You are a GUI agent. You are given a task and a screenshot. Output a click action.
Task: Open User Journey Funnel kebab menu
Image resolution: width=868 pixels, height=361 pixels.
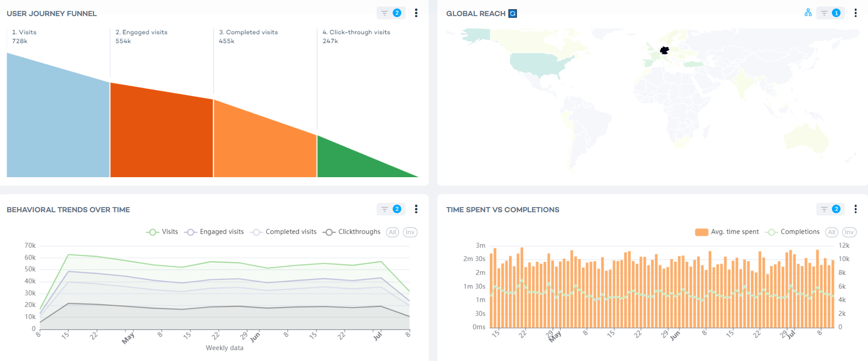(x=416, y=13)
